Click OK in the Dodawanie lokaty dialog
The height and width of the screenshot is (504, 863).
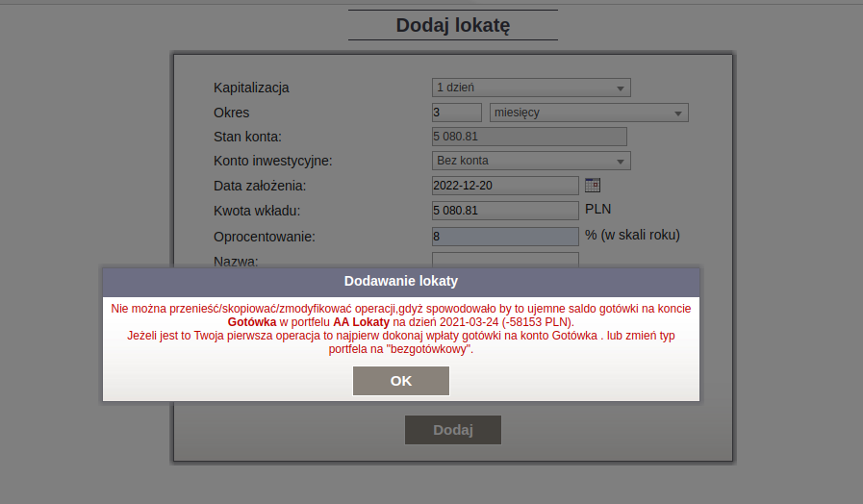pos(400,381)
